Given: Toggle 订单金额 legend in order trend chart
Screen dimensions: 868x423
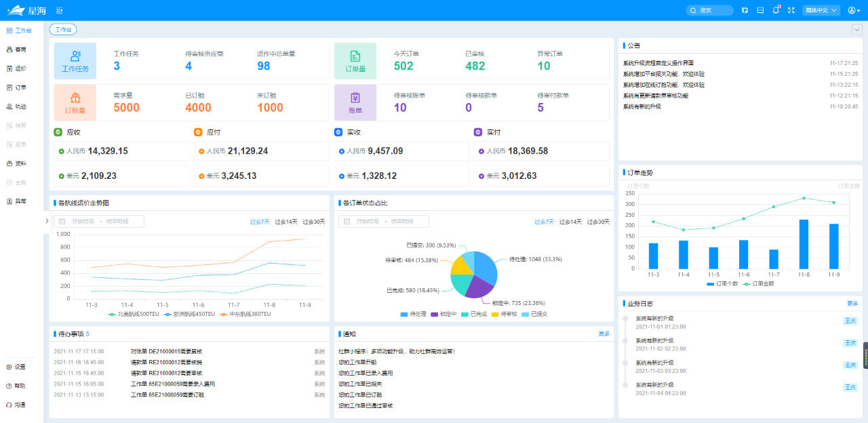Looking at the screenshot, I should [758, 283].
